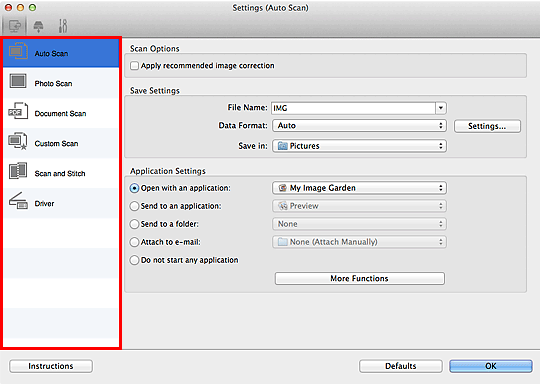Close the Settings window with red button
Screen dimensions: 540x384
[x=8, y=8]
